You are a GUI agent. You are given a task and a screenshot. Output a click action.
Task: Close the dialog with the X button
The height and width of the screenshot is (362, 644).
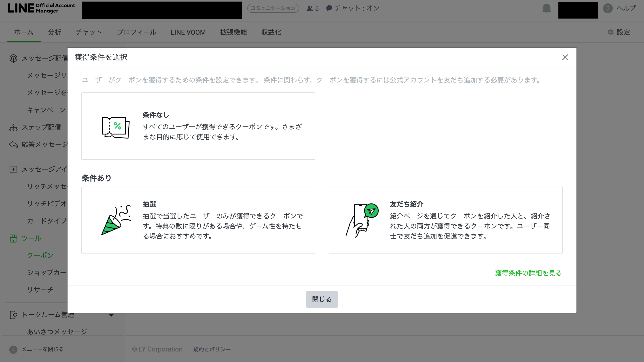click(x=565, y=57)
